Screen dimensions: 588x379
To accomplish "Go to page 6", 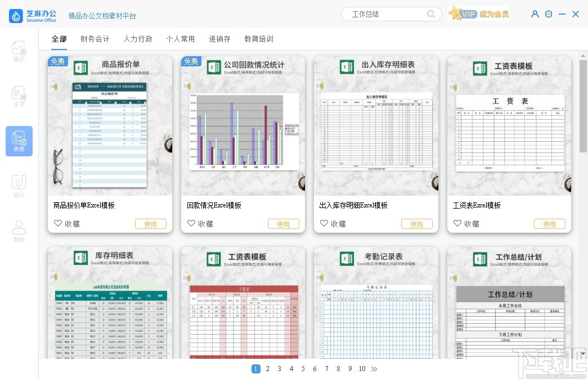I will click(315, 369).
